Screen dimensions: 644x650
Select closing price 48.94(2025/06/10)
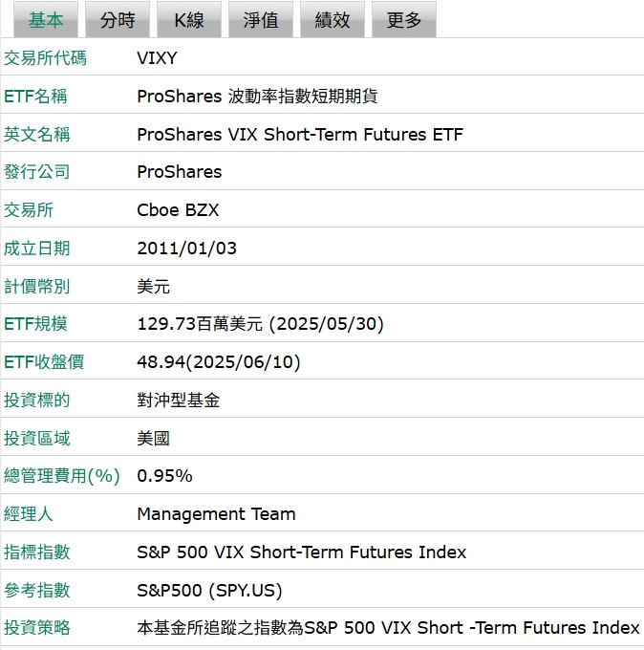[219, 362]
